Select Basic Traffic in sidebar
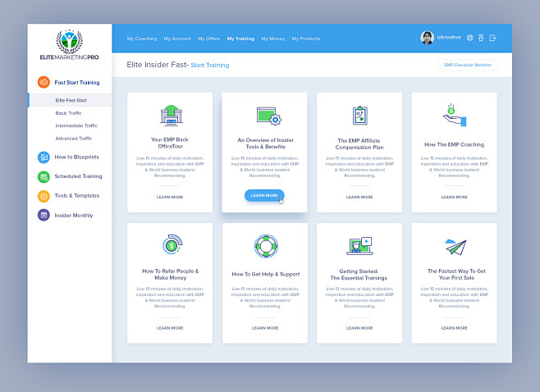Screen dimensions: 540x392 (x=69, y=113)
